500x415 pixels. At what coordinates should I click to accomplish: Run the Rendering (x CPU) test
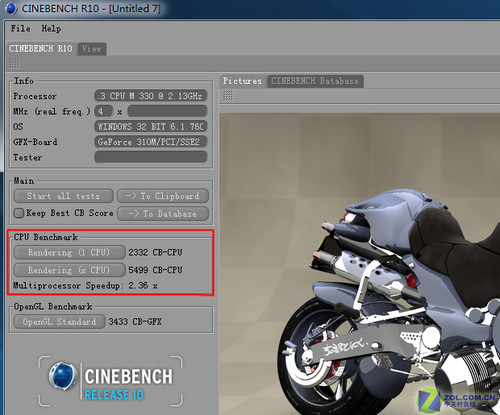click(x=69, y=270)
